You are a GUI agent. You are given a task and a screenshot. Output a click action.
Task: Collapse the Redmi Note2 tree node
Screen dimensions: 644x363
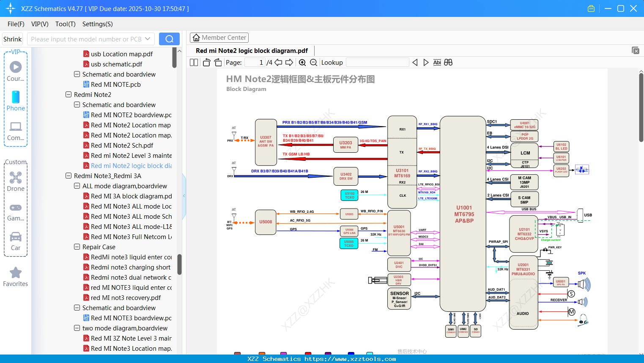tap(69, 94)
